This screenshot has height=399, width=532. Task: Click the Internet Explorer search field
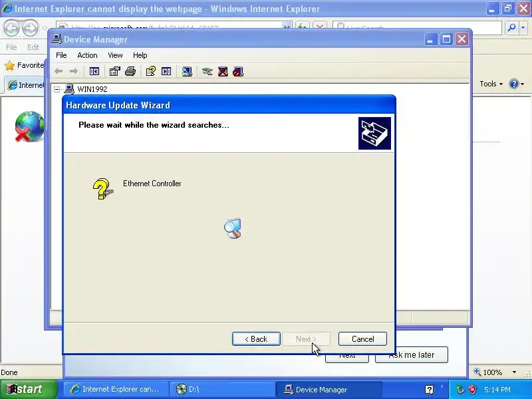coord(417,27)
